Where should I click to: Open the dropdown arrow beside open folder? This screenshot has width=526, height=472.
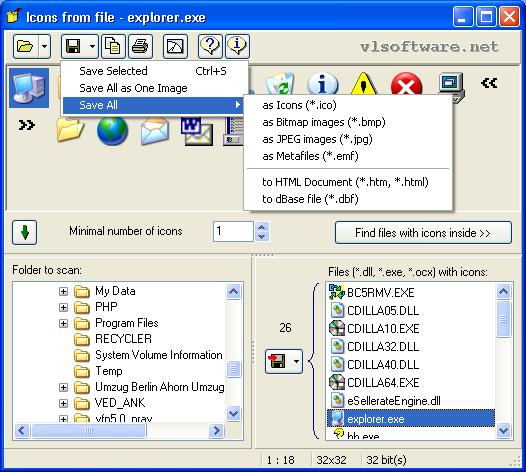(44, 46)
